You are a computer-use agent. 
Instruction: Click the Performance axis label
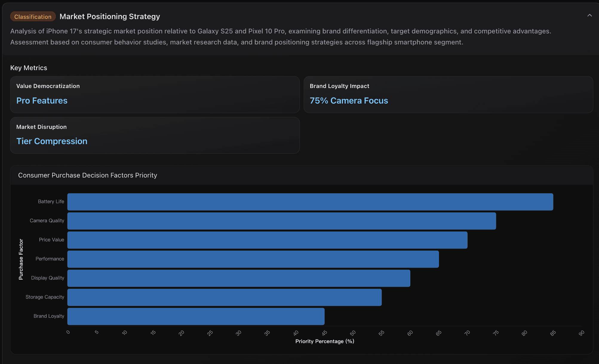pos(50,259)
